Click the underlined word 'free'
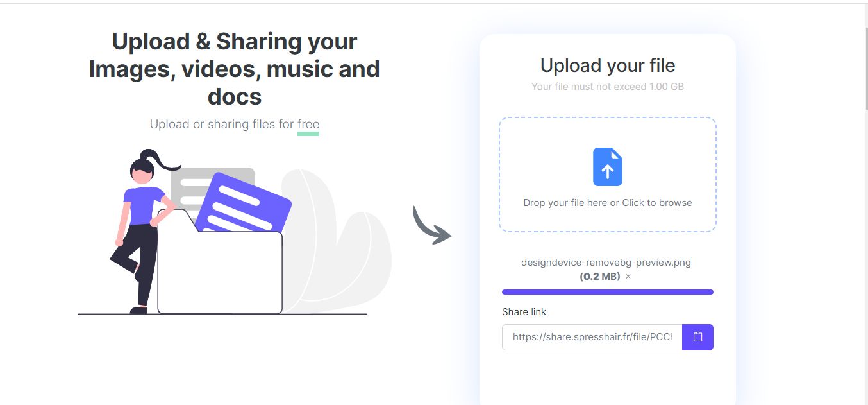The height and width of the screenshot is (405, 868). coord(308,125)
